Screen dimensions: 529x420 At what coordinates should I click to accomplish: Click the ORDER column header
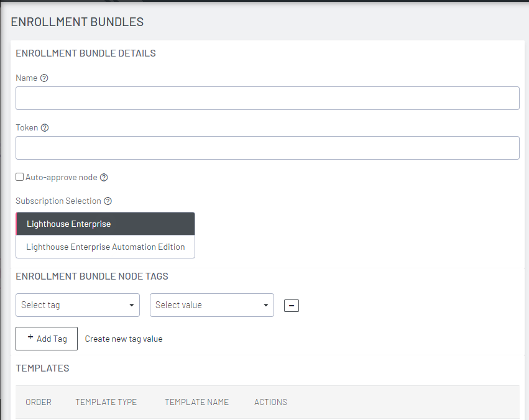[39, 402]
